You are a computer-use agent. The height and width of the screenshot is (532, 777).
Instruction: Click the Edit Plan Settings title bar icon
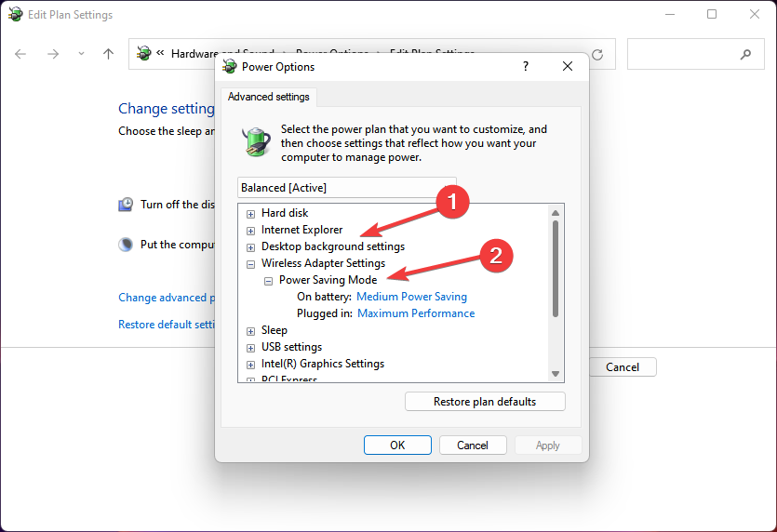16,14
